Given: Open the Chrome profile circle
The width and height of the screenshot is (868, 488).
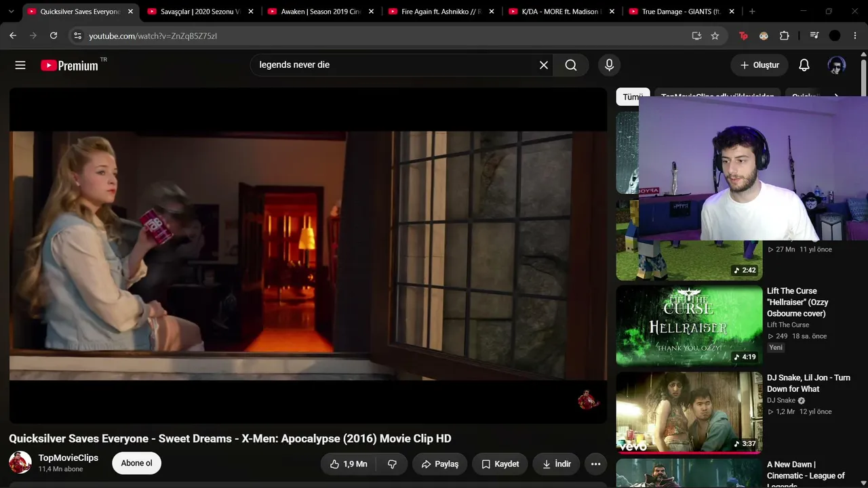Looking at the screenshot, I should pos(835,36).
